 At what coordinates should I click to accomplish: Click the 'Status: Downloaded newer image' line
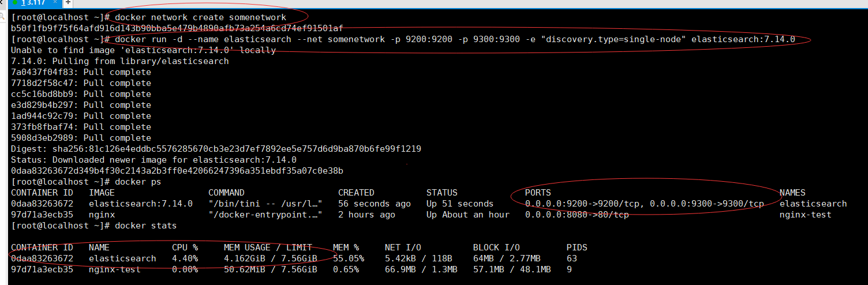(154, 160)
